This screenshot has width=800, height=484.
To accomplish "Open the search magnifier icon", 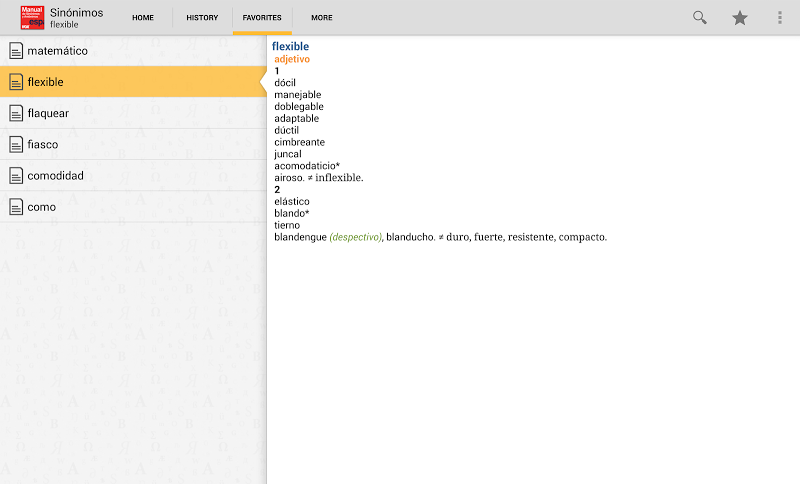I will tap(700, 17).
